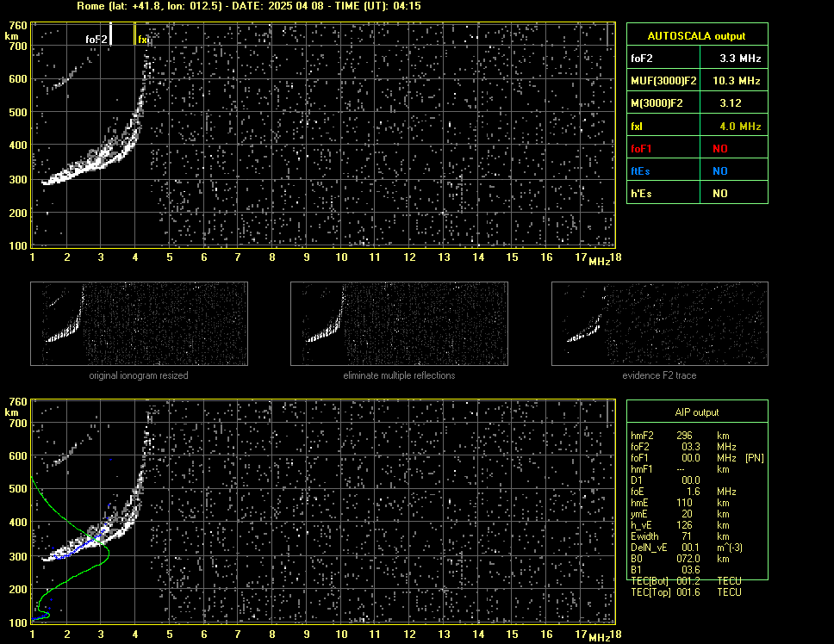Select the foF2 '03.3' value in AIP output

(x=690, y=447)
